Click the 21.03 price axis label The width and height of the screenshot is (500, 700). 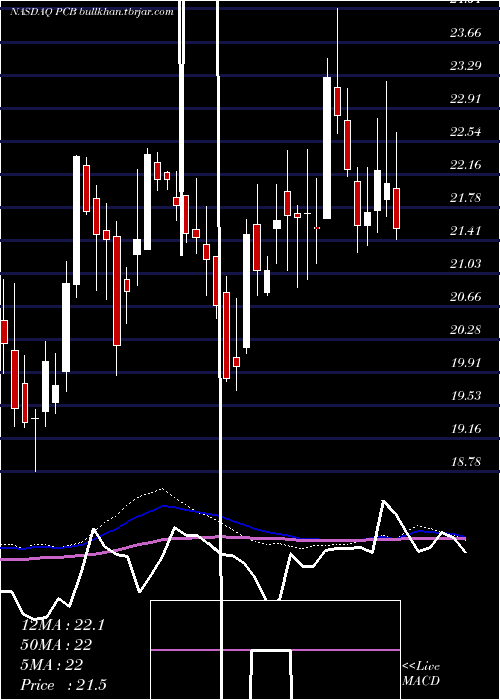(x=466, y=264)
